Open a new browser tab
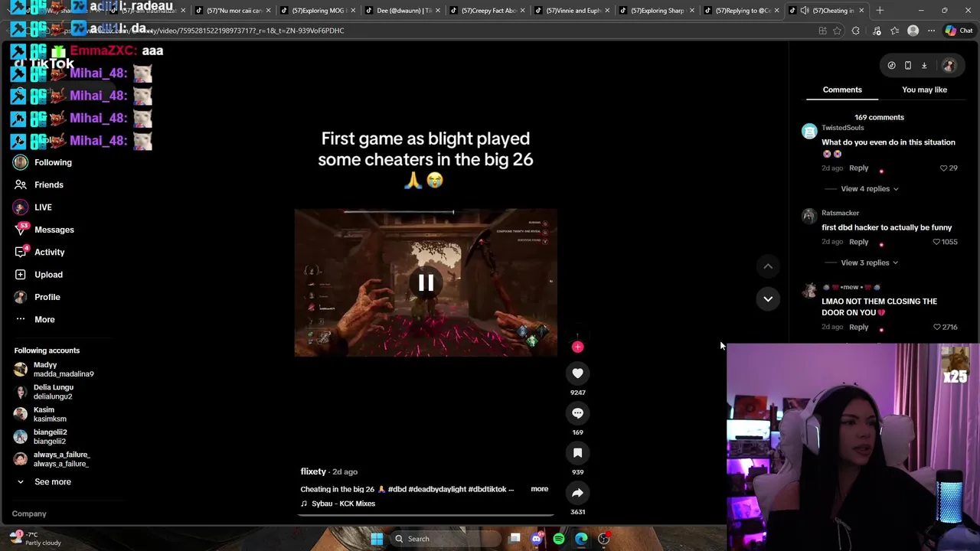980x551 pixels. tap(880, 11)
